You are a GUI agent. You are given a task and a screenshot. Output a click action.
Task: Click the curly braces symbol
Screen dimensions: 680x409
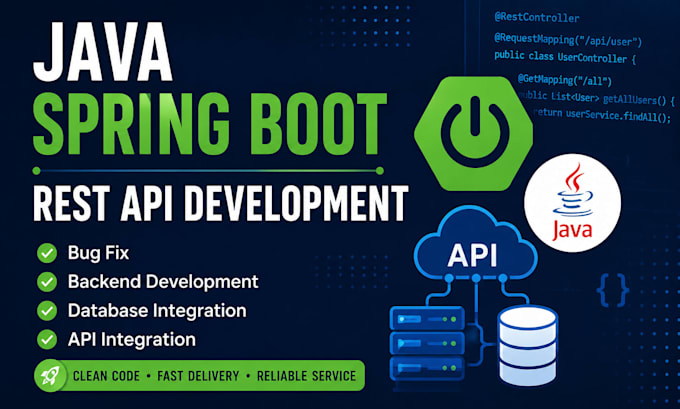point(613,290)
